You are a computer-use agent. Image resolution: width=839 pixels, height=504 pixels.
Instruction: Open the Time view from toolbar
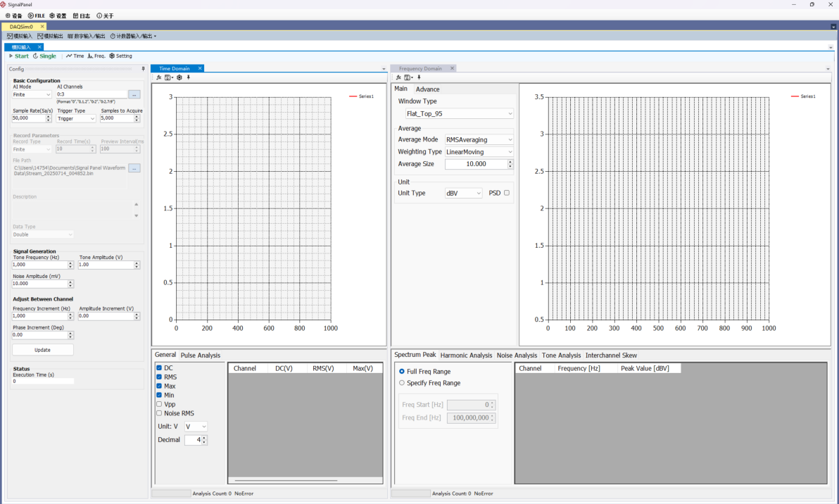click(75, 56)
